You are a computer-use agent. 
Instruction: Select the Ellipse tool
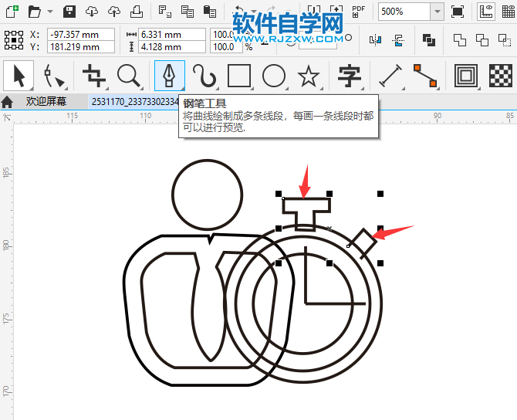(274, 76)
